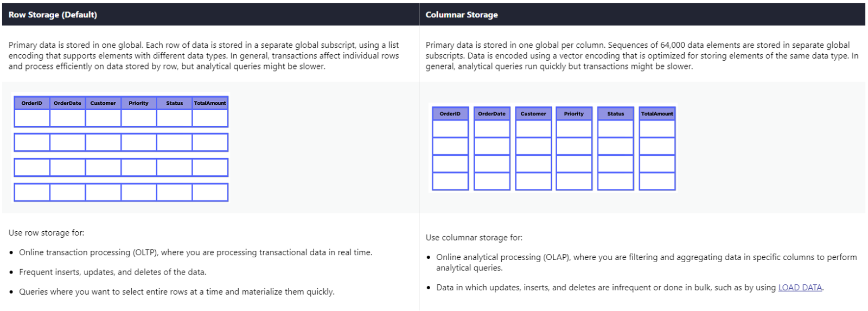The width and height of the screenshot is (868, 311).
Task: Click TotalAmount column header in columnar diagram
Action: (657, 114)
